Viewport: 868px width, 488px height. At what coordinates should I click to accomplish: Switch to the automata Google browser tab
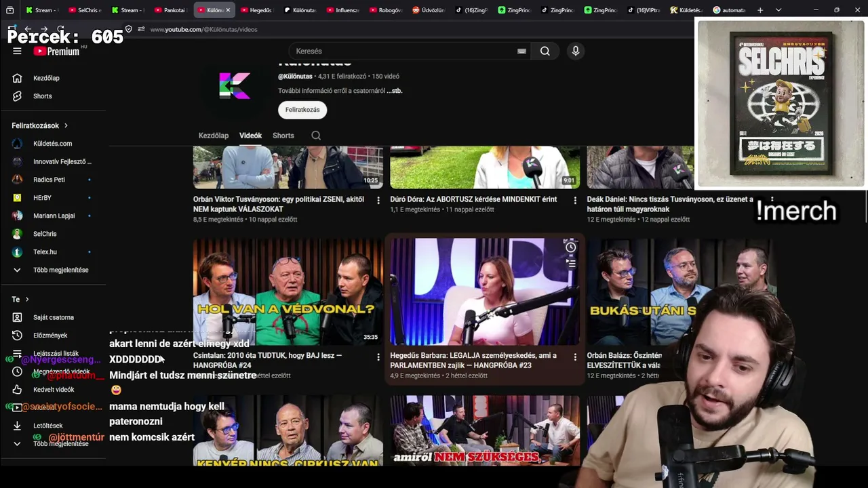[730, 10]
